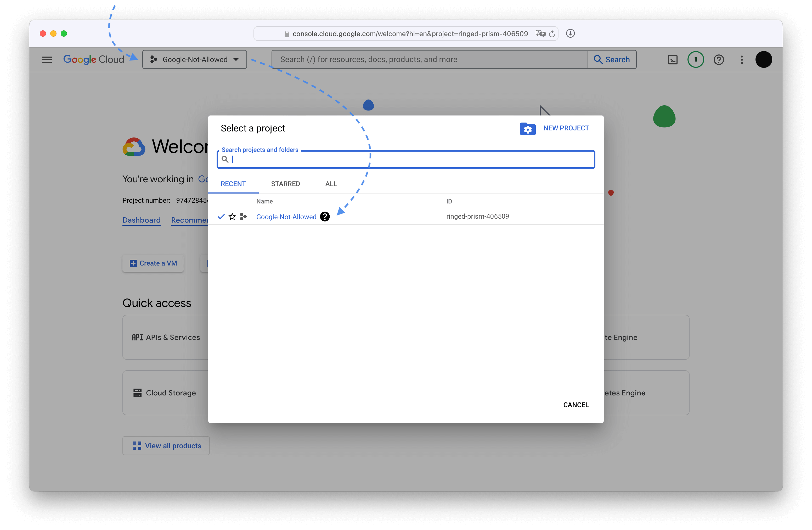Open the hamburger navigation menu
Image resolution: width=812 pixels, height=530 pixels.
pyautogui.click(x=47, y=60)
